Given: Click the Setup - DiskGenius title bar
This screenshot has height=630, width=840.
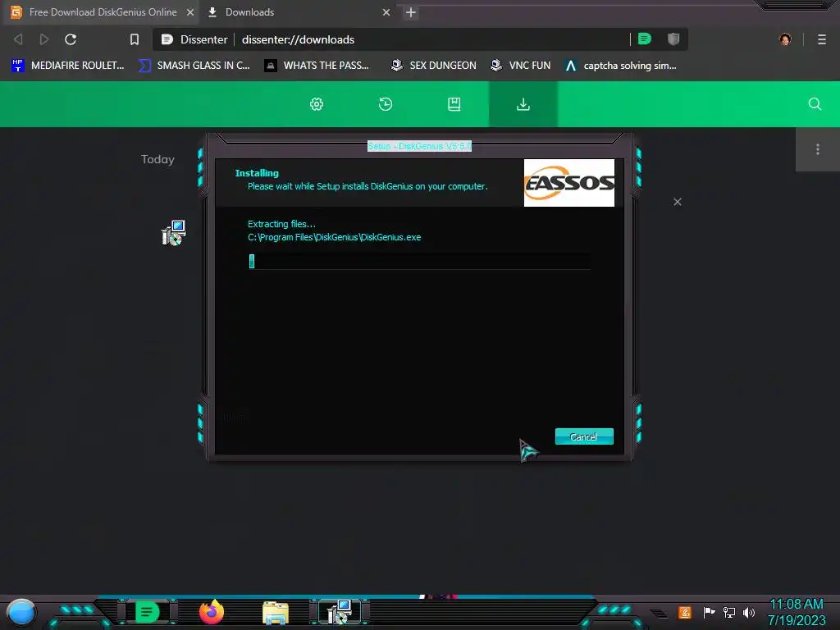Looking at the screenshot, I should pos(419,146).
